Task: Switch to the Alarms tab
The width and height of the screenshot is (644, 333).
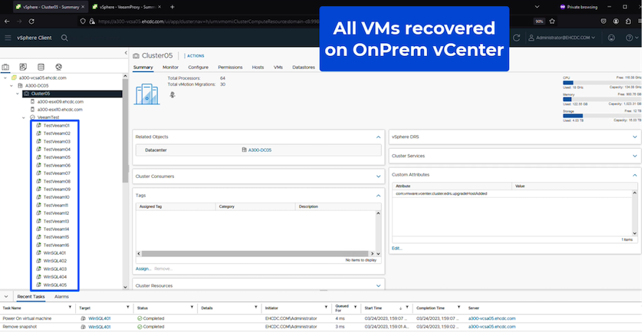Action: click(61, 296)
